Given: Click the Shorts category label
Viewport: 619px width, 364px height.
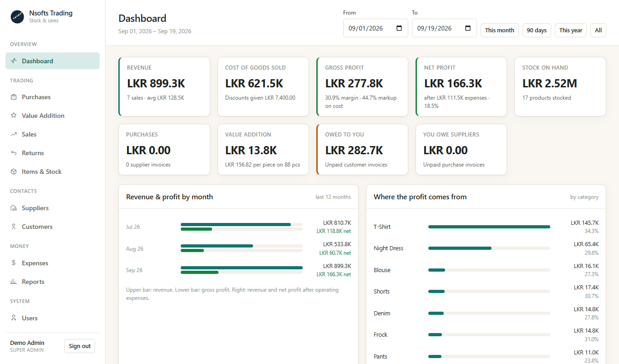Looking at the screenshot, I should (x=381, y=292).
